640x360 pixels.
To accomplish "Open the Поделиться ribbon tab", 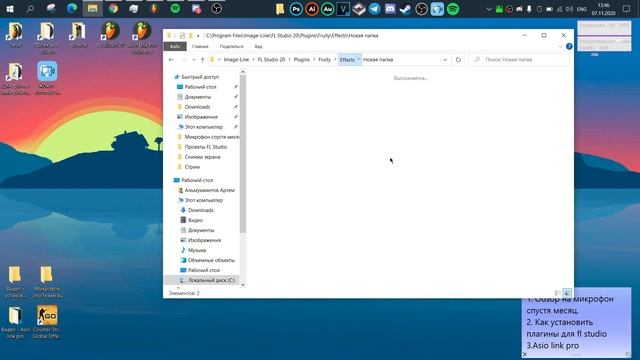I will 231,47.
